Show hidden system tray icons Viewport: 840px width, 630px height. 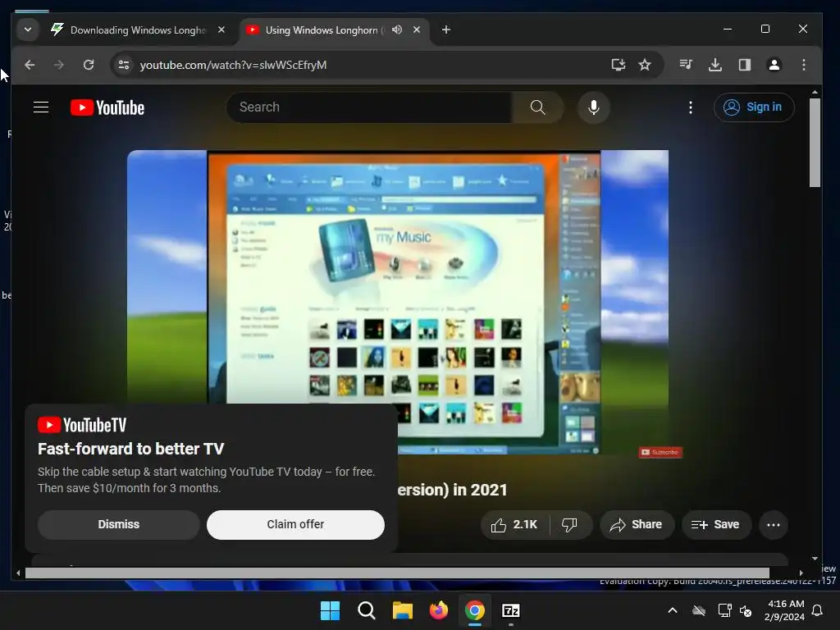point(673,610)
